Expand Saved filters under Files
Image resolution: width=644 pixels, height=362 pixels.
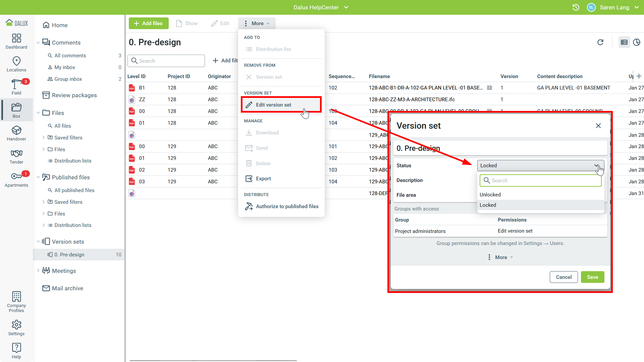tap(44, 137)
